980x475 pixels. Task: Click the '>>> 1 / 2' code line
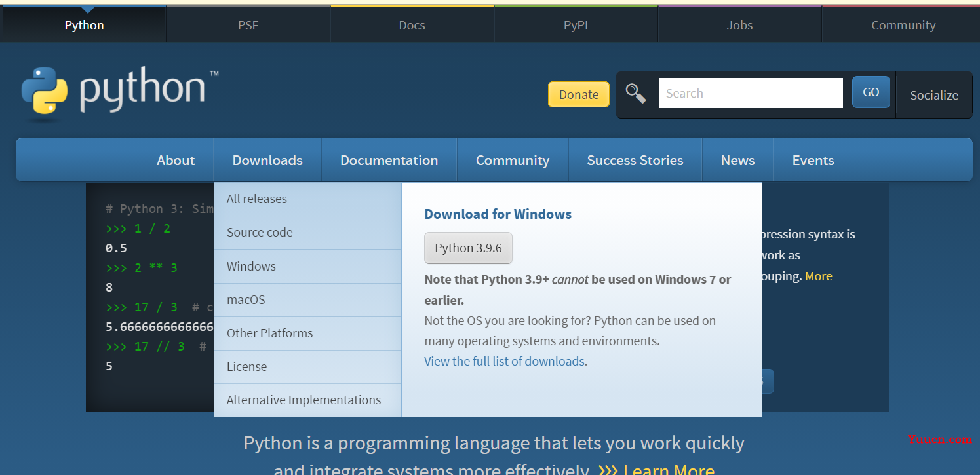click(138, 229)
